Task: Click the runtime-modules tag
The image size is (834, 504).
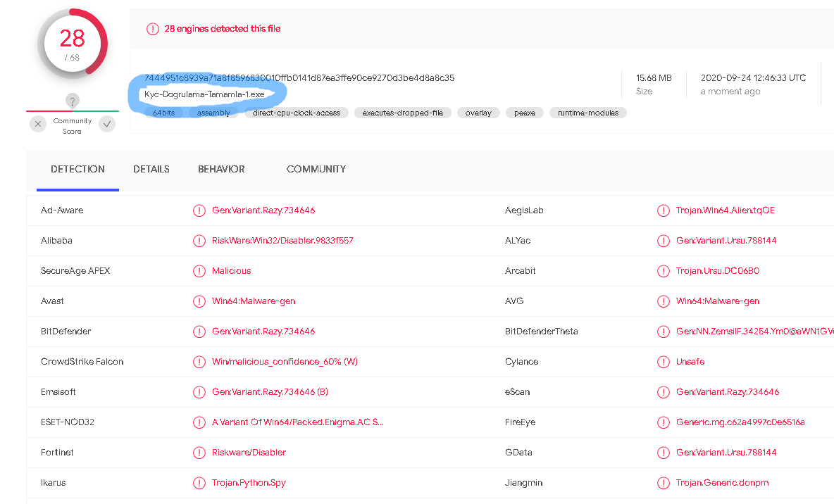Action: 588,113
